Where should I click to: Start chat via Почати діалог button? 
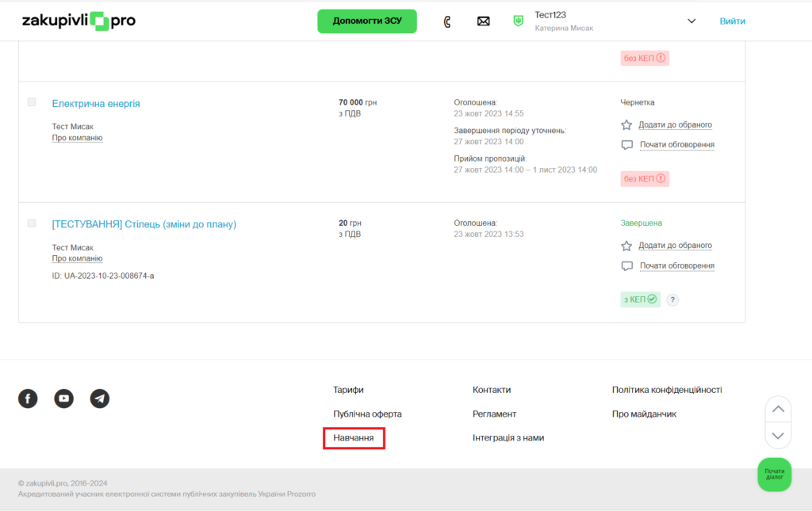[x=774, y=475]
